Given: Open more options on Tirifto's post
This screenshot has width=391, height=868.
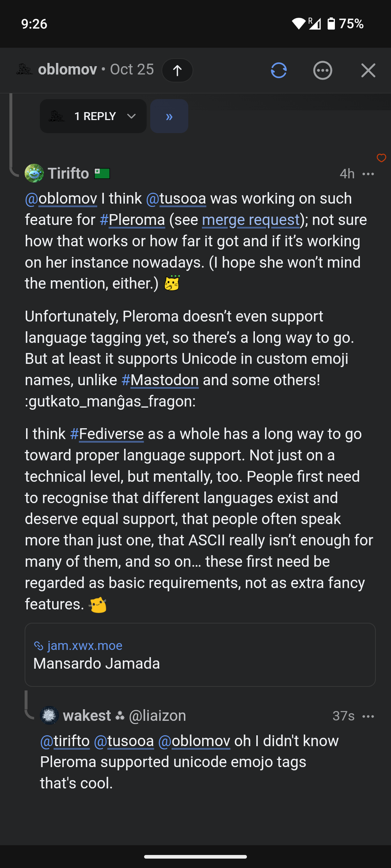Looking at the screenshot, I should point(368,174).
